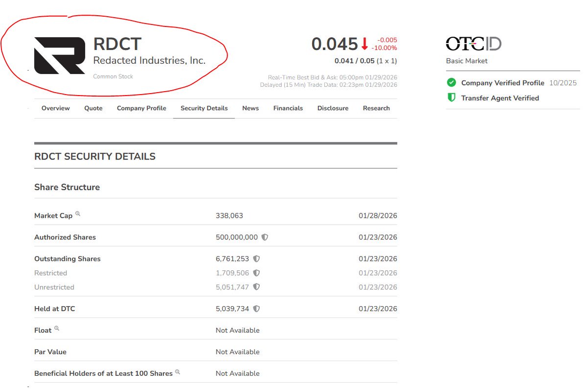The image size is (588, 389).
Task: Open the Research tab
Action: tap(376, 108)
